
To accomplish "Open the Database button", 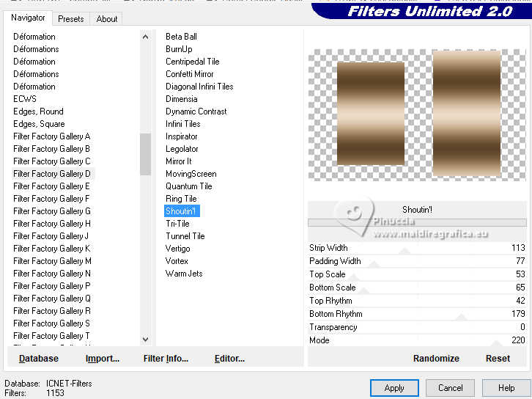I will coord(39,359).
